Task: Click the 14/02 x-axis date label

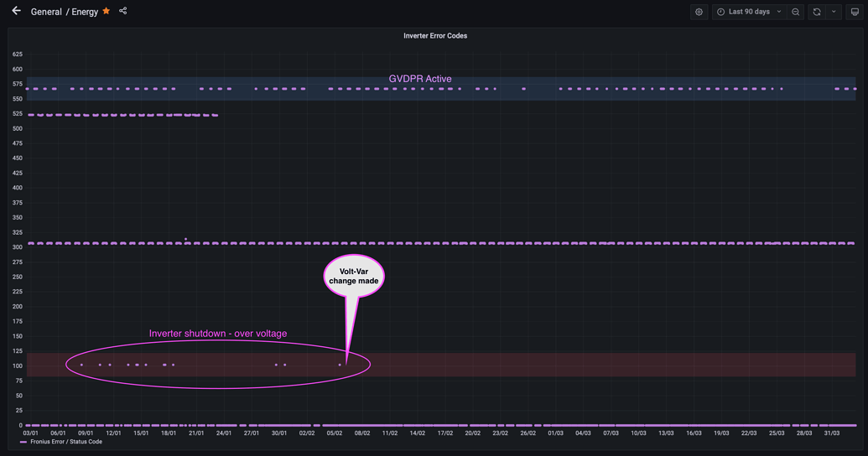Action: coord(418,433)
